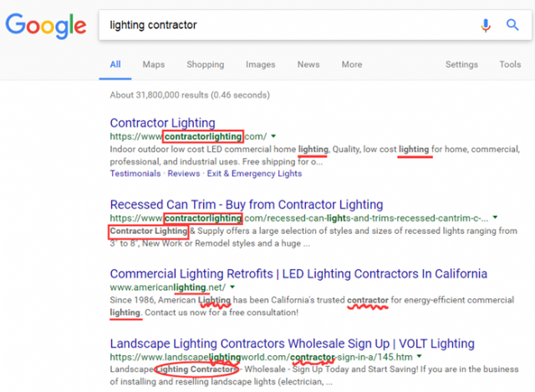Start voice search with microphone icon

coord(486,25)
